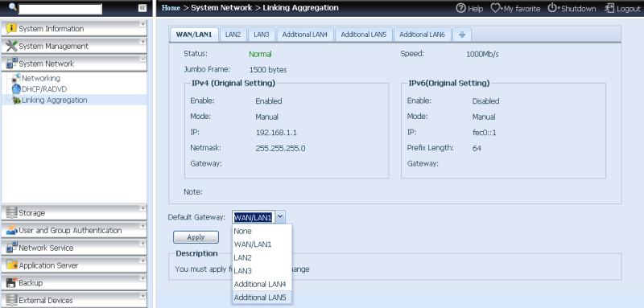
Task: Click the IPv4 address 192.168.1.1
Action: point(276,133)
